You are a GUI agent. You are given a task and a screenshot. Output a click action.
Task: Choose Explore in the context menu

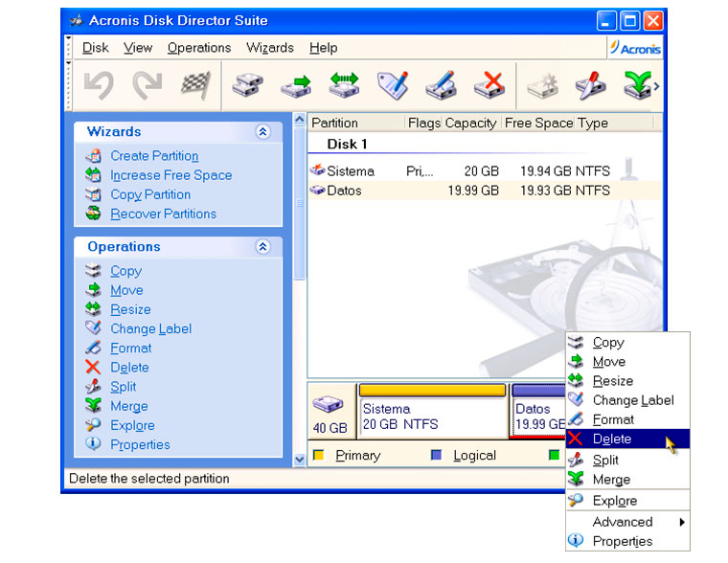coord(627,501)
